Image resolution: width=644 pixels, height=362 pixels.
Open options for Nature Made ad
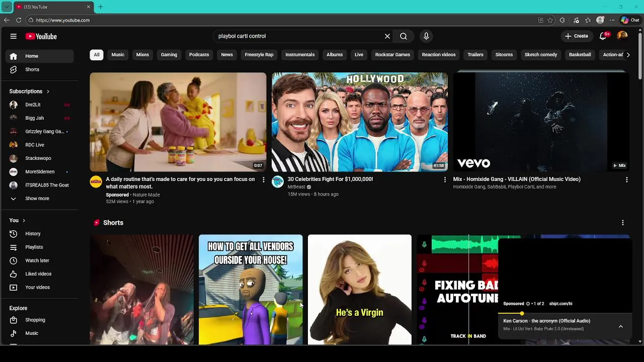pos(263,179)
